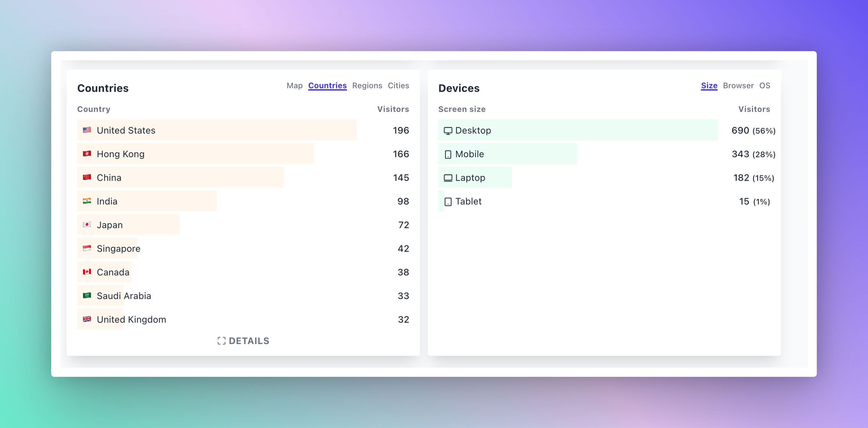
Task: Filter by Laptop screen size
Action: [x=604, y=178]
